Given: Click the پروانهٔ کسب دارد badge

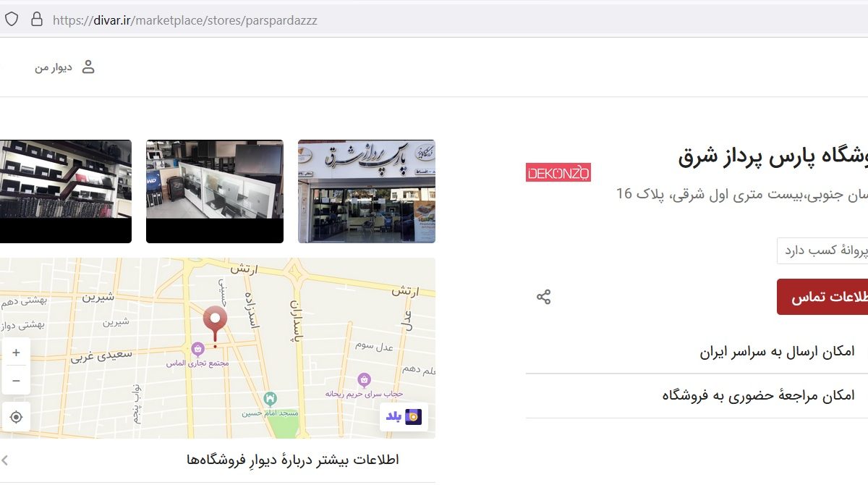Looking at the screenshot, I should [822, 250].
